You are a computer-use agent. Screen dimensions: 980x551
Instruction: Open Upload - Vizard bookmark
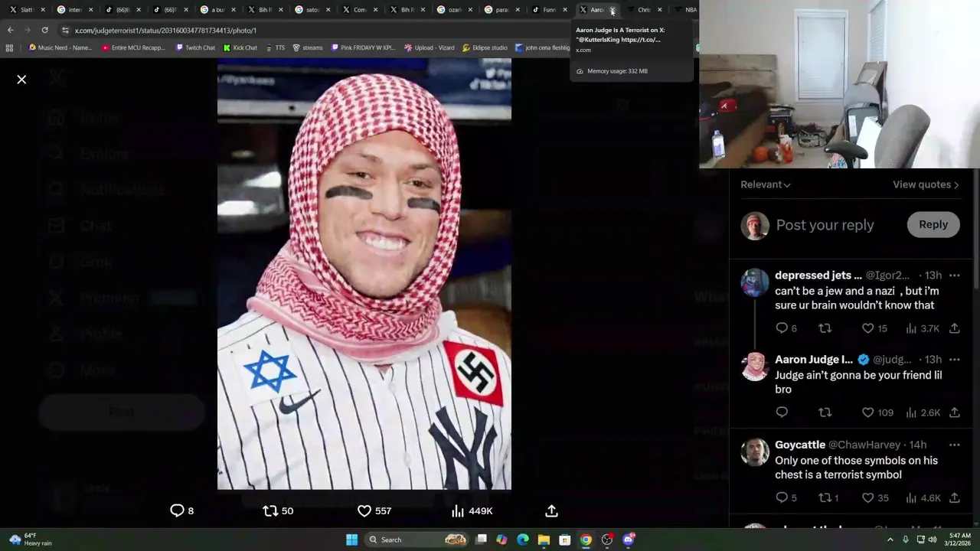tap(429, 47)
